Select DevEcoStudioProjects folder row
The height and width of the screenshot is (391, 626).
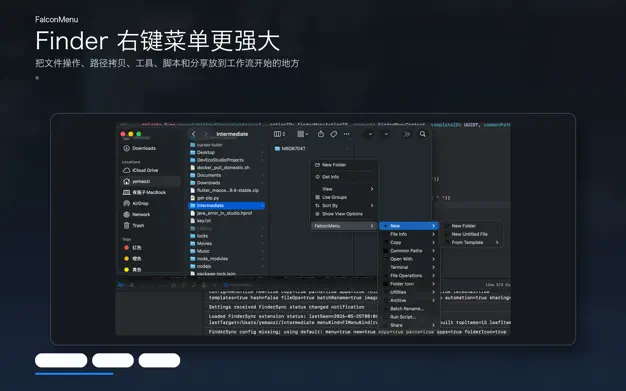pos(226,160)
